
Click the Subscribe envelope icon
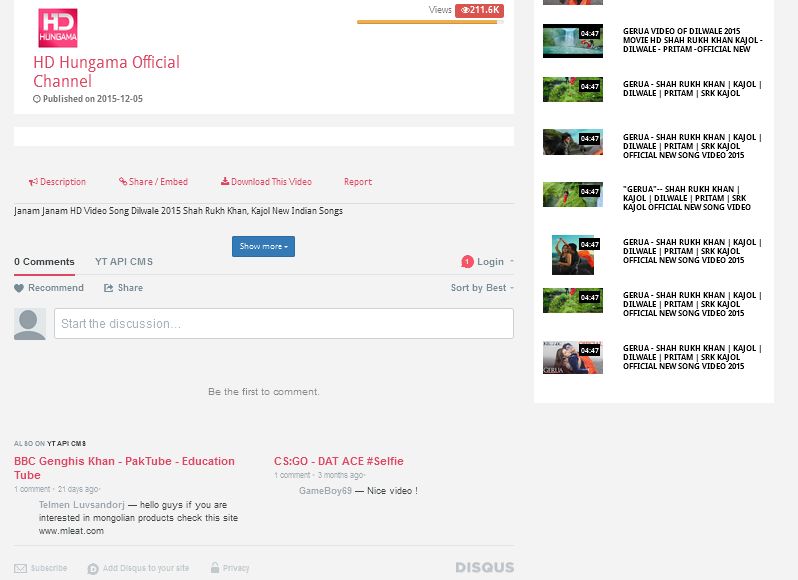[20, 568]
